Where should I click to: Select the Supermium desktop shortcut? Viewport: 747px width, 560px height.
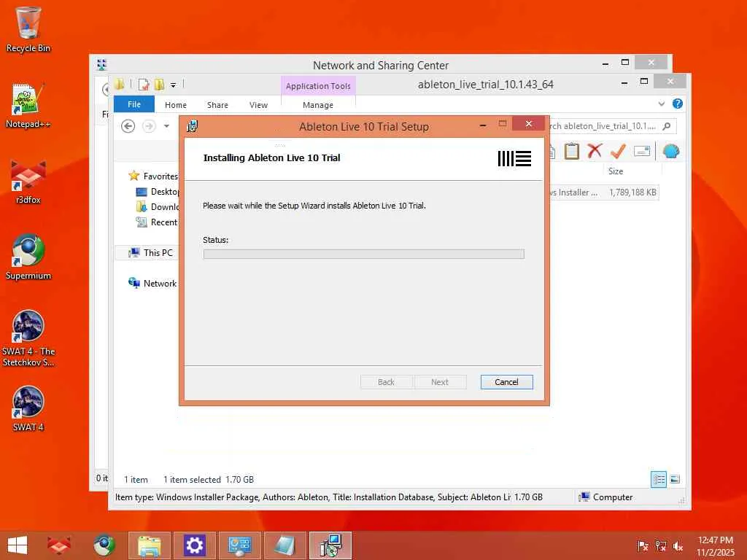click(x=28, y=257)
